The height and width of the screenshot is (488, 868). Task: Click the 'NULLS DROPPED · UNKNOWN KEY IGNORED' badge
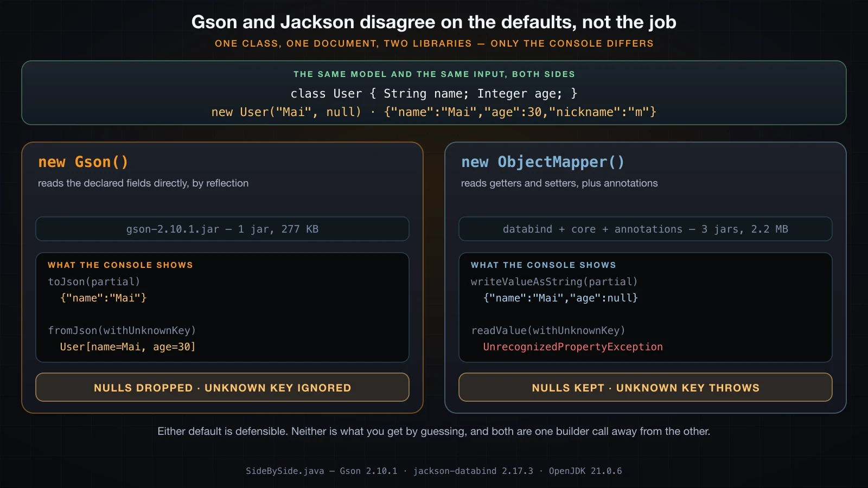pyautogui.click(x=222, y=387)
